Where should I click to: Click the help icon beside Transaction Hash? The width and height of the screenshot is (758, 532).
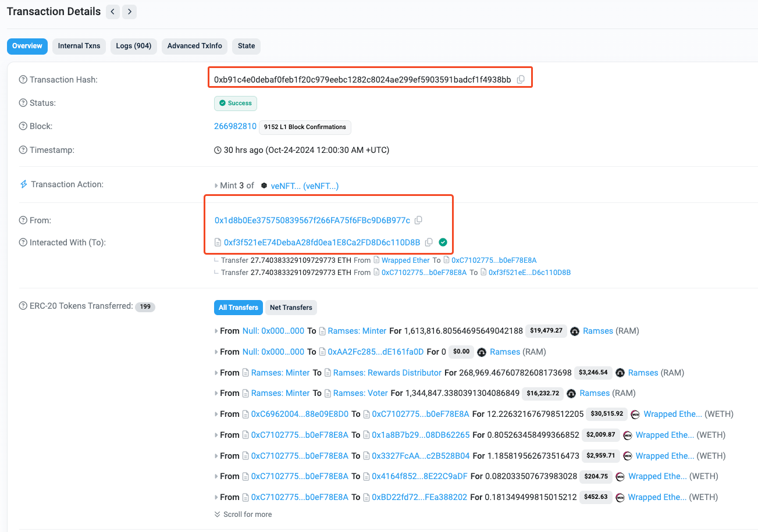pyautogui.click(x=22, y=79)
